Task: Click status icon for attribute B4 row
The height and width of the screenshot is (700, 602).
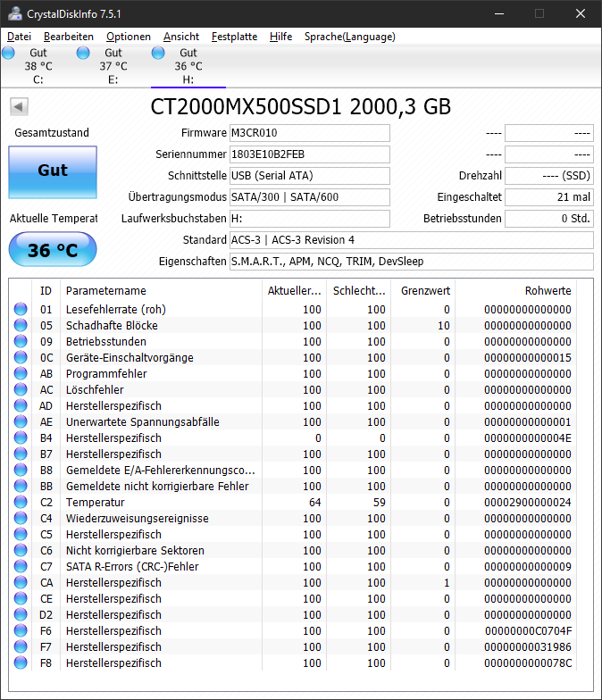Action: [x=21, y=437]
